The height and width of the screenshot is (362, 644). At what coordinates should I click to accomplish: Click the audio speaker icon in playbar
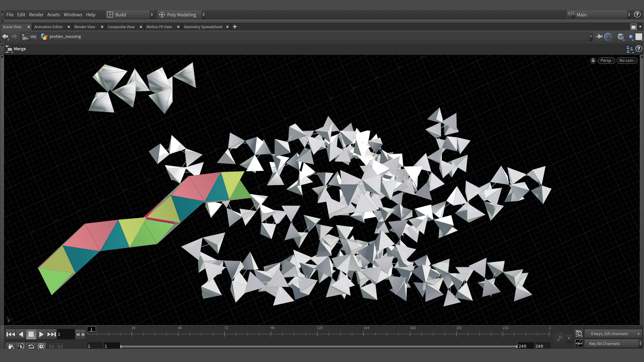coord(21,346)
